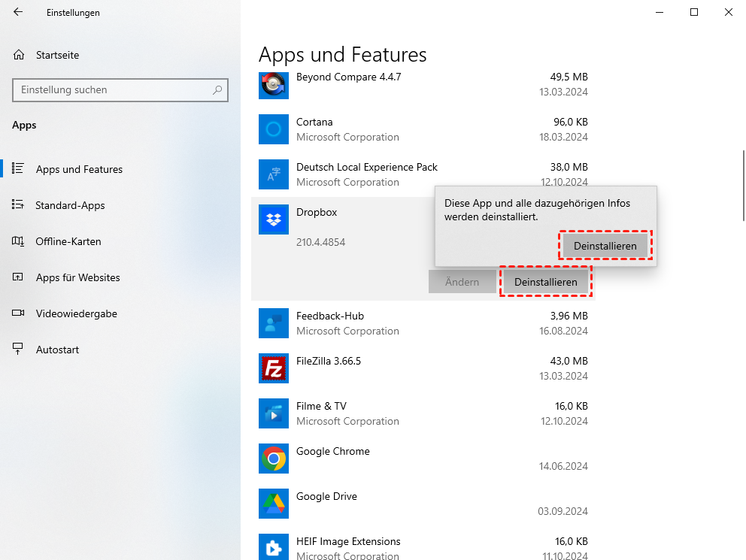Select the Filme & TV app icon
The width and height of the screenshot is (746, 560).
[274, 413]
